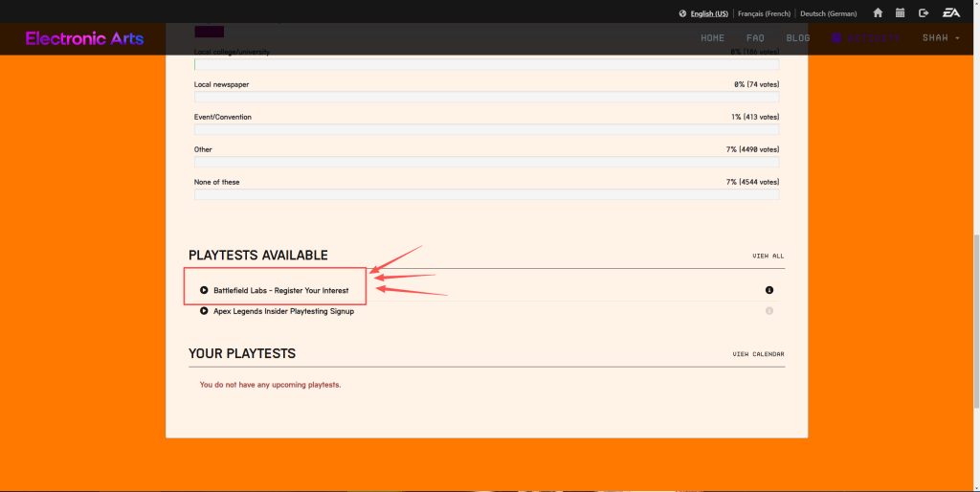Click VIEW ALL playtests link
The image size is (980, 492).
(x=768, y=256)
